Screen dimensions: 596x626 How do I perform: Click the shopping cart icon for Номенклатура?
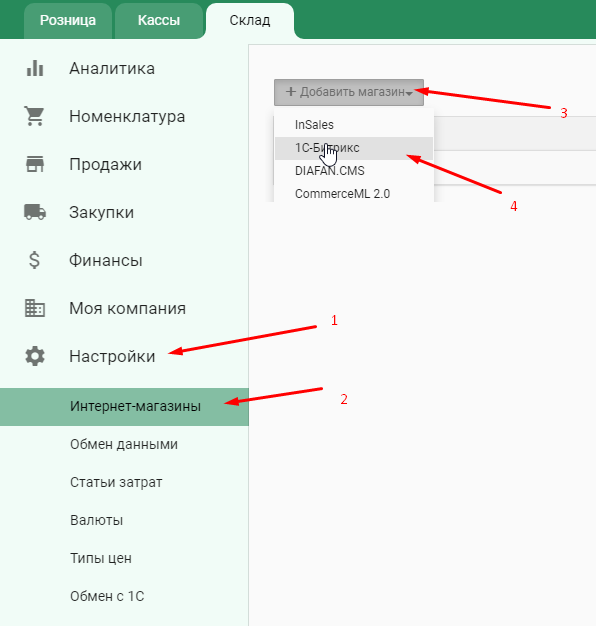[35, 116]
